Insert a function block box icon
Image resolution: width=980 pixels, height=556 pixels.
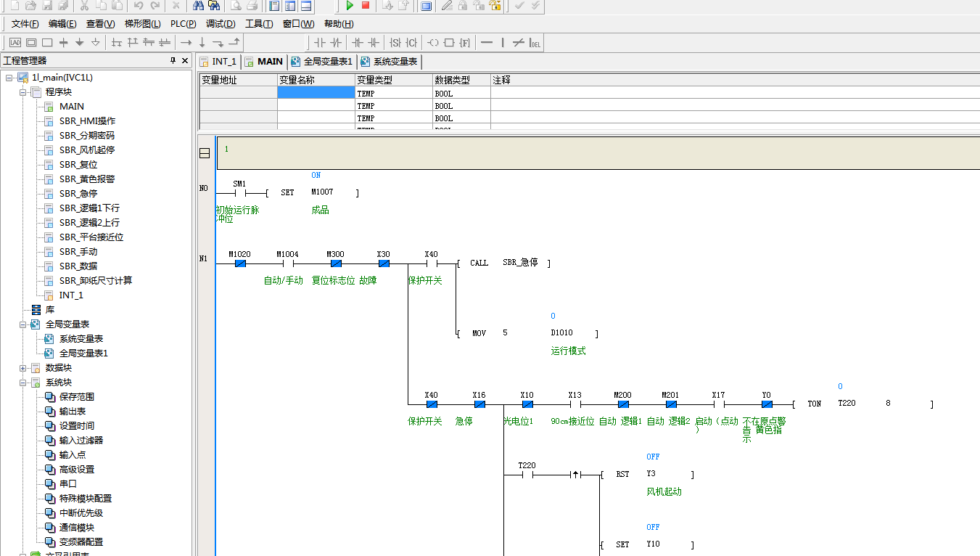pyautogui.click(x=449, y=42)
